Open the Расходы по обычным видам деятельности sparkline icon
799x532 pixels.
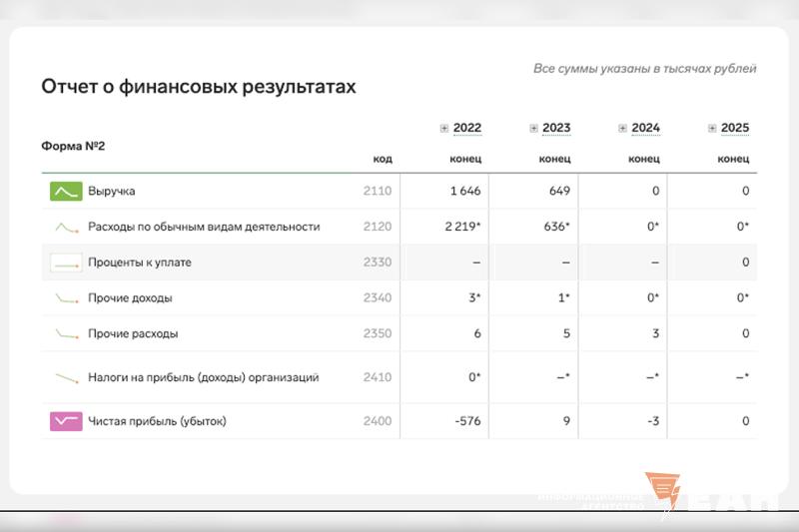coord(66,228)
